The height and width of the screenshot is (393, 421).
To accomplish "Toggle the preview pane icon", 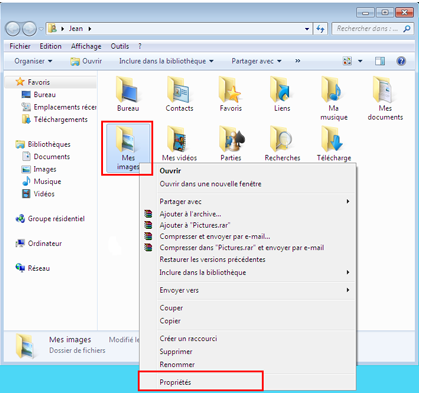I will (380, 61).
